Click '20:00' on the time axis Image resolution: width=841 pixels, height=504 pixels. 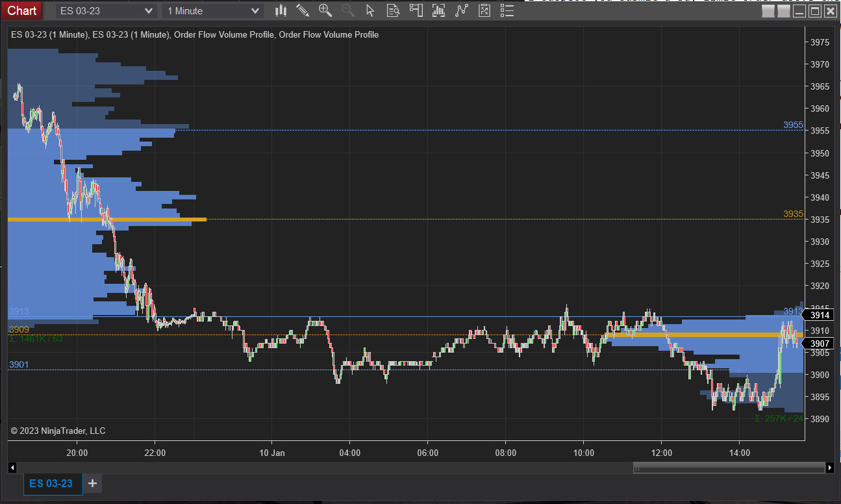(x=77, y=453)
